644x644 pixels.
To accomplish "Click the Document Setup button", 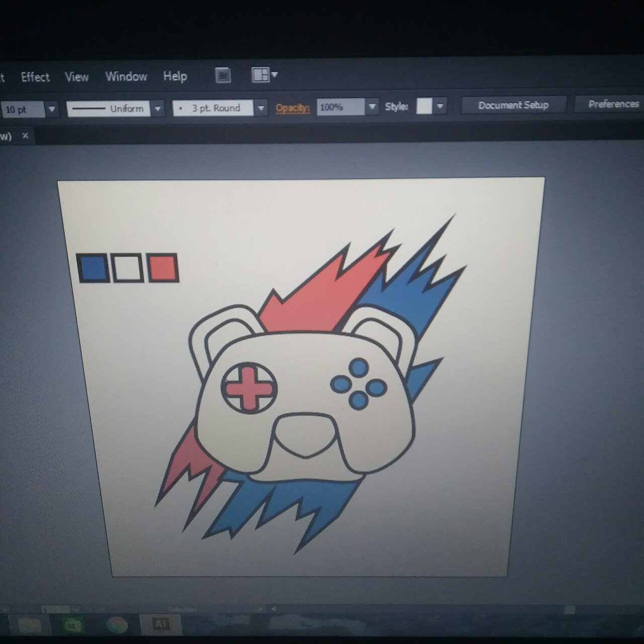I will pyautogui.click(x=513, y=105).
